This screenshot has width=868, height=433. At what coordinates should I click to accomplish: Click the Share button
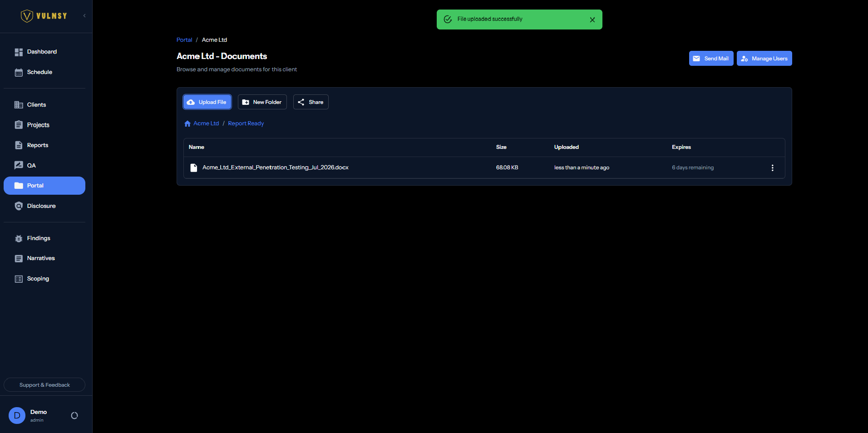point(311,102)
